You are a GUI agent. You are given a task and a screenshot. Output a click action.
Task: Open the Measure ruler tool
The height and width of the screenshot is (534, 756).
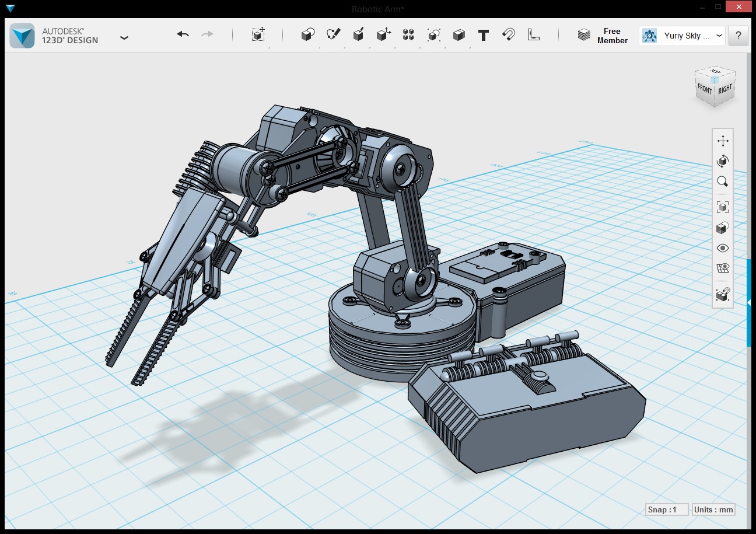tap(533, 35)
